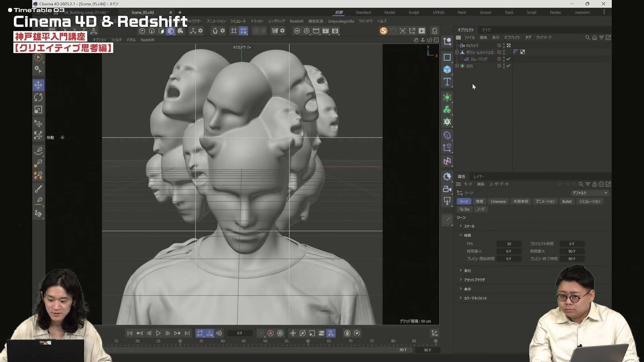Screen dimensions: 644x362
Task: Switch to the Cineware tab
Action: tap(498, 202)
